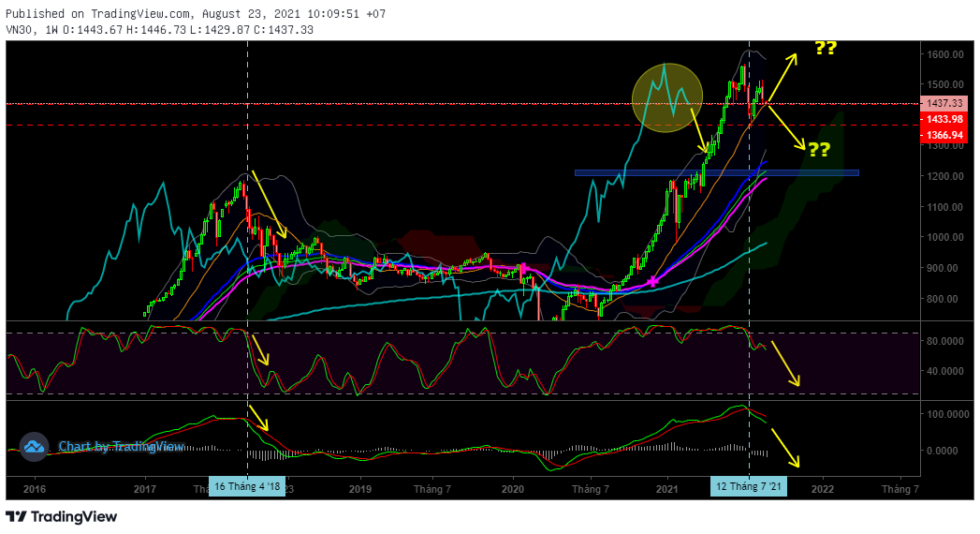Click the red 1433.98 price label
The height and width of the screenshot is (534, 980).
coord(943,119)
